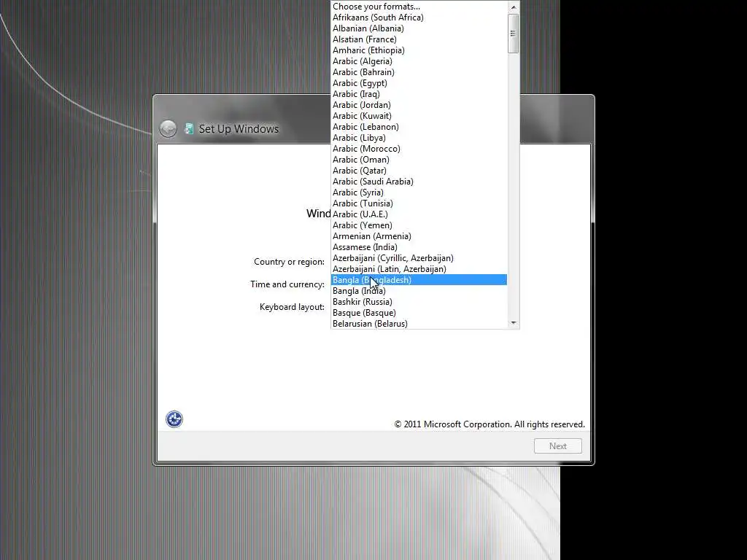
Task: Choose Arabic (U.A.E.)
Action: pos(419,214)
